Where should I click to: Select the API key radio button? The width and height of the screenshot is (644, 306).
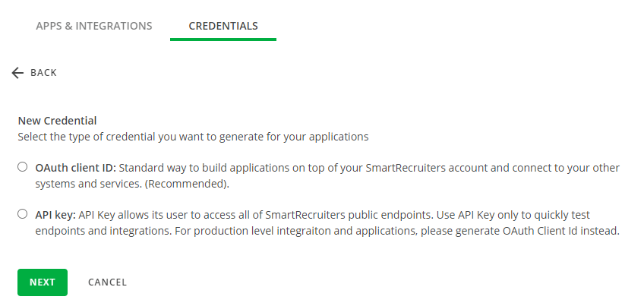23,214
